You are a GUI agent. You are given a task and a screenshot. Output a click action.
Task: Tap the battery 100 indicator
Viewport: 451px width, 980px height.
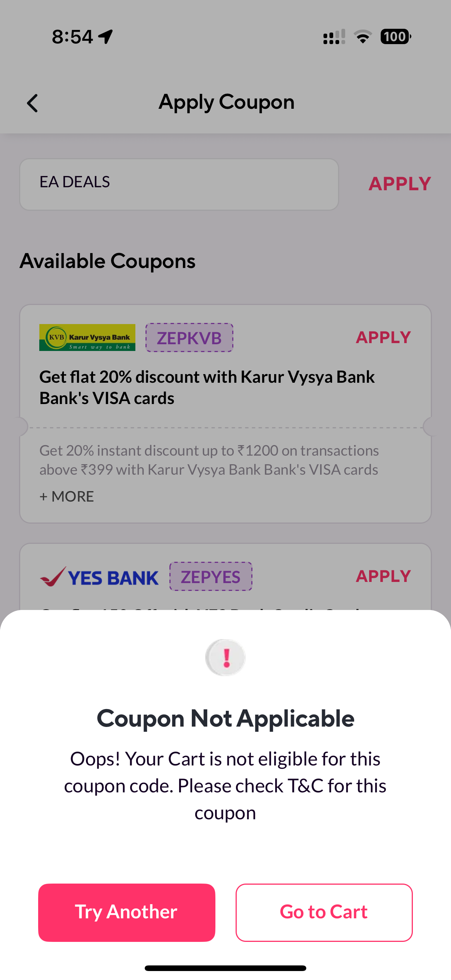point(396,37)
